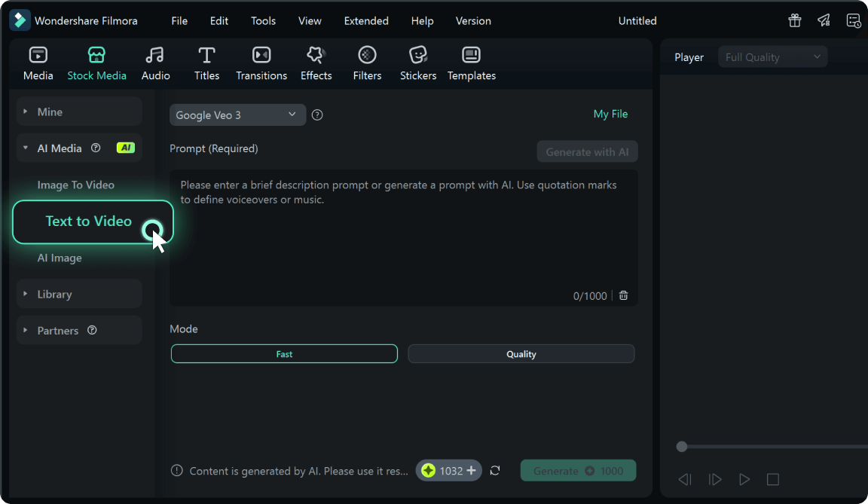Expand the Partners section
This screenshot has height=504, width=868.
click(79, 330)
